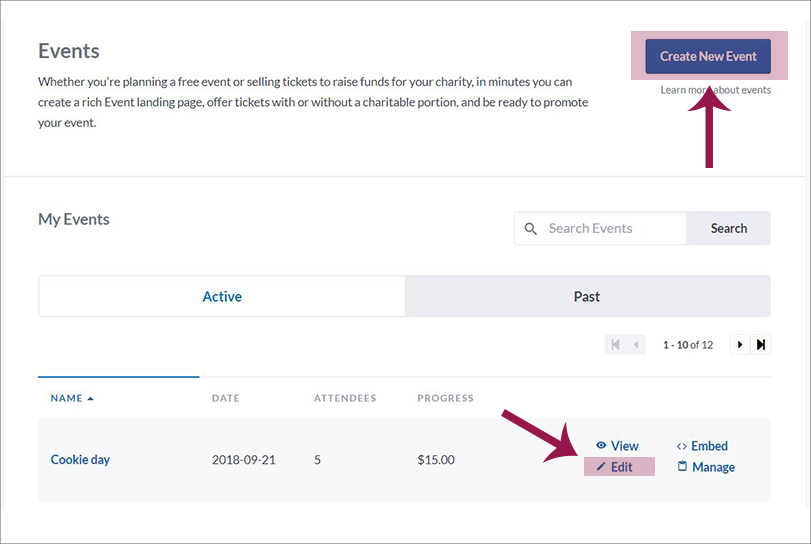Go to the previous page arrow
This screenshot has width=811, height=545.
pyautogui.click(x=636, y=344)
